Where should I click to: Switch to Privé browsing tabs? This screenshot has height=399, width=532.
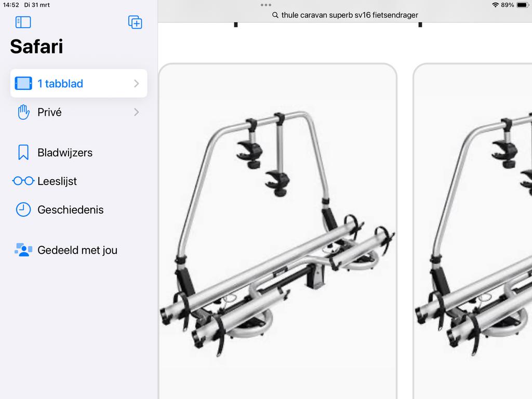[x=79, y=112]
